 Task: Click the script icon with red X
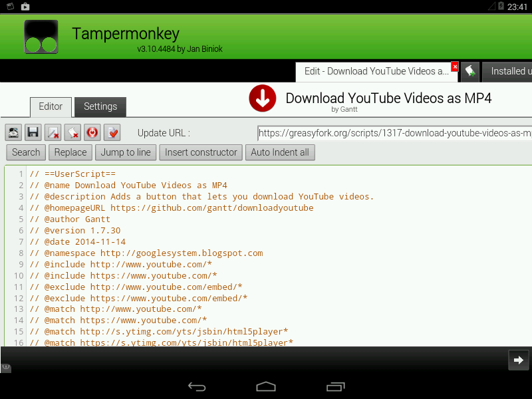[72, 132]
